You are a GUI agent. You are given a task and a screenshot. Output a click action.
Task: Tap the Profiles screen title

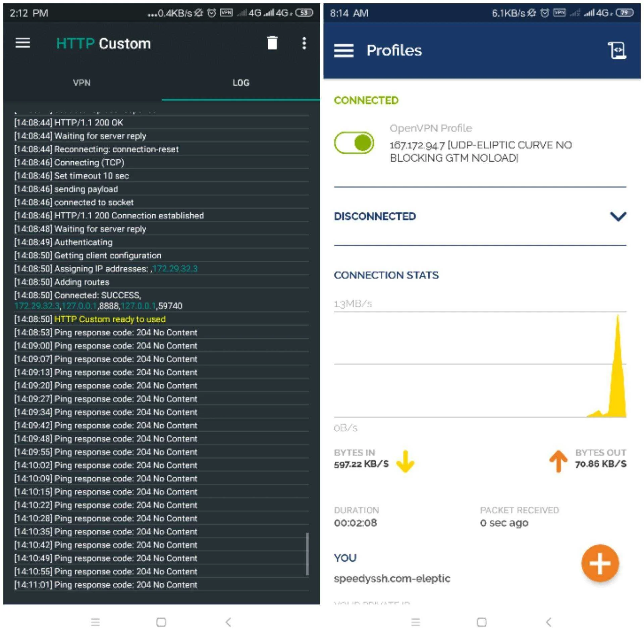pos(394,50)
